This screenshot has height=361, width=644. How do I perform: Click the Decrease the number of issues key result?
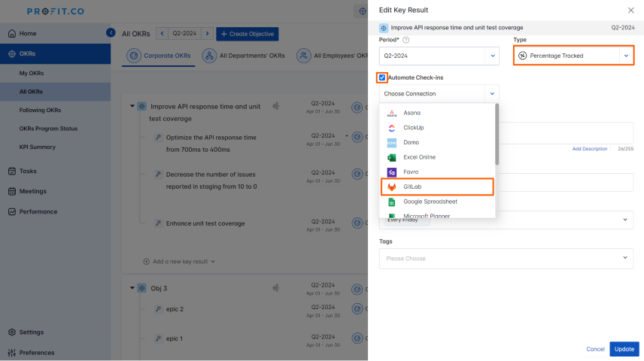[x=211, y=180]
